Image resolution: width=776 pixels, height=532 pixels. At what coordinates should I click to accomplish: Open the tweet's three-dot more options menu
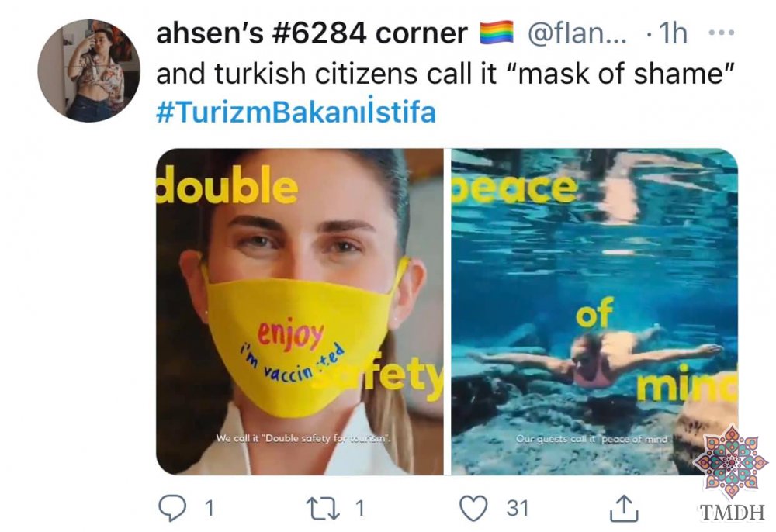pos(722,33)
